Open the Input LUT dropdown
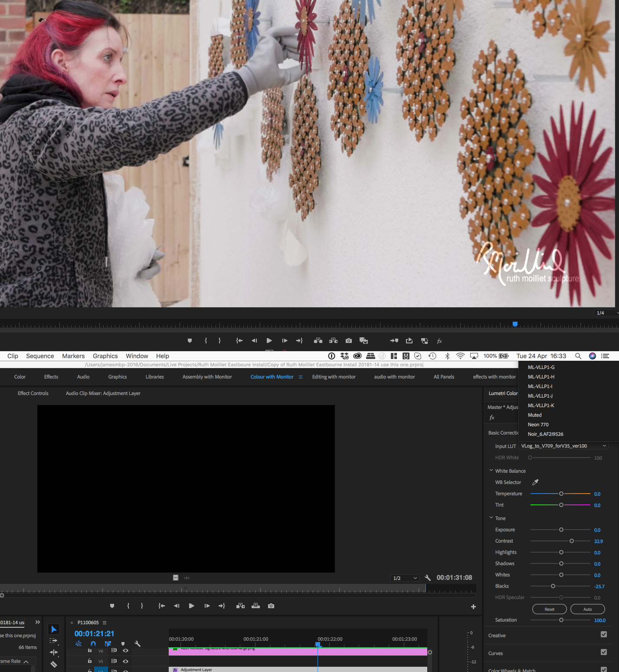This screenshot has width=619, height=672. tap(563, 446)
